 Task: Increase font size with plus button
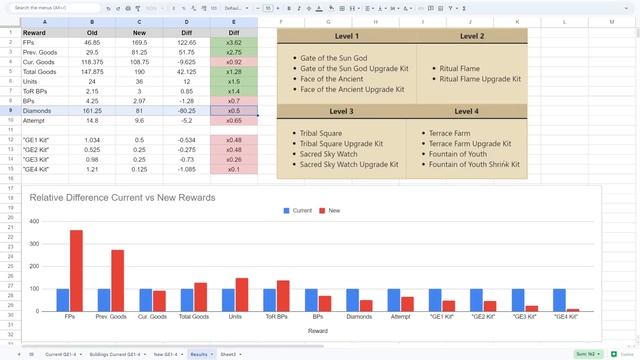point(278,8)
